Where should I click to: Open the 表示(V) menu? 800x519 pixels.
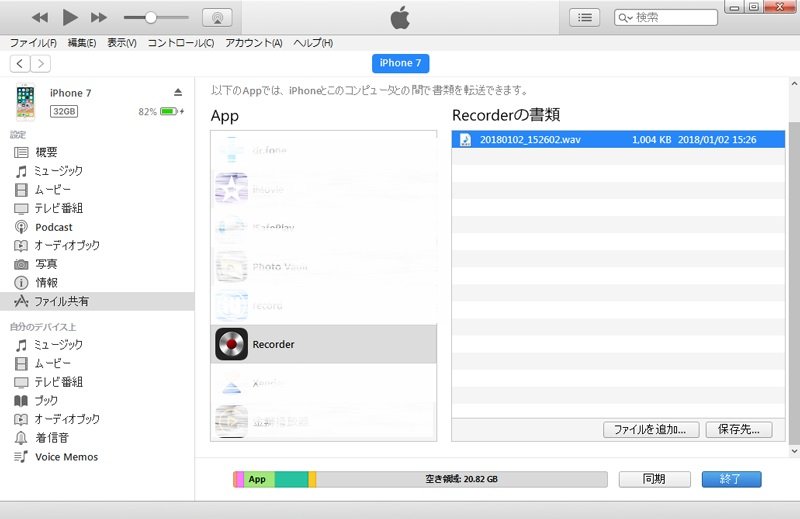click(122, 43)
